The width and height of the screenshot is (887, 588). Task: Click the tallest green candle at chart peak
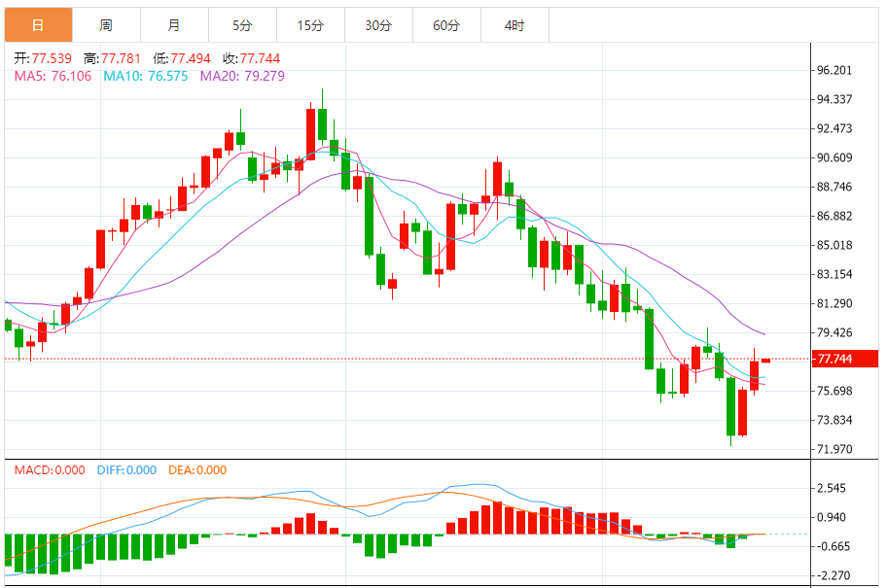pos(323,123)
